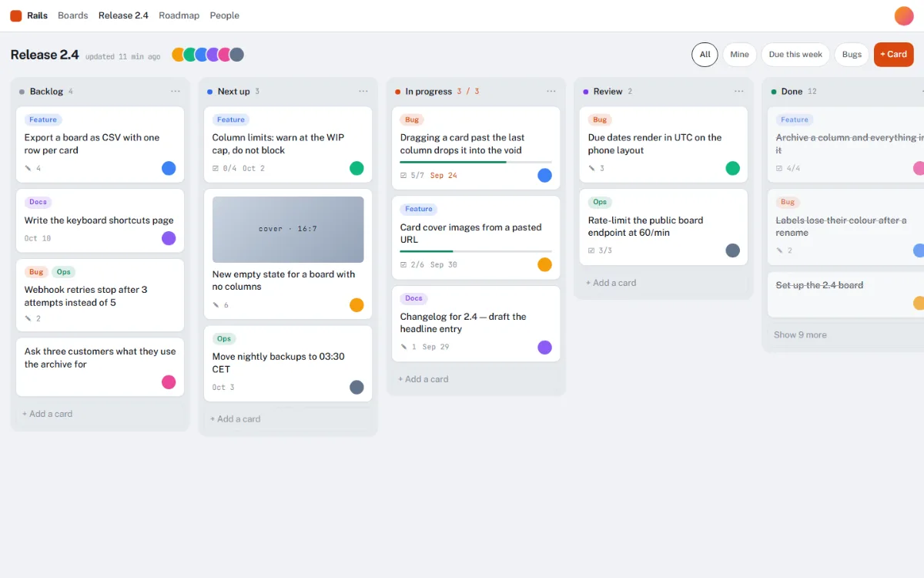The height and width of the screenshot is (578, 924).
Task: Open the user profile avatar in top bar
Action: coord(903,15)
